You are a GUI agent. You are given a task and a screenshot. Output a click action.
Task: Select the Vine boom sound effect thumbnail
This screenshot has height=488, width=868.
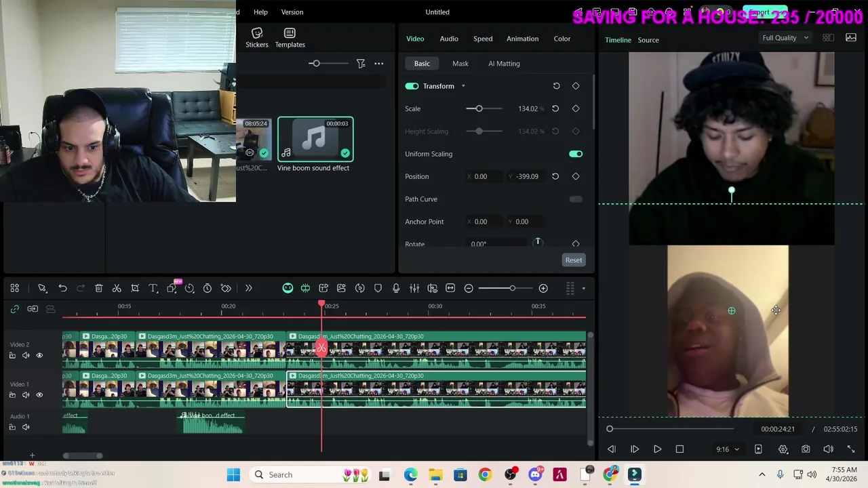(x=315, y=139)
